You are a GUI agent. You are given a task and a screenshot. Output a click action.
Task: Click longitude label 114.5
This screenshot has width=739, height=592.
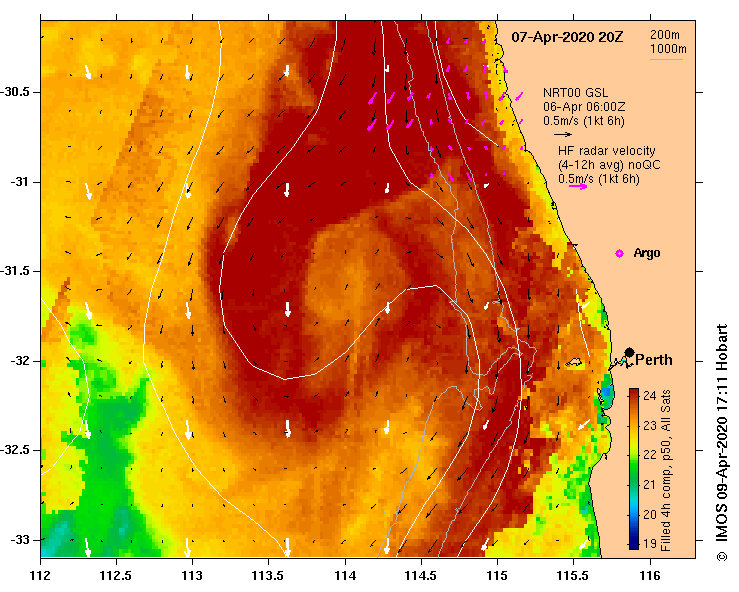pos(421,576)
